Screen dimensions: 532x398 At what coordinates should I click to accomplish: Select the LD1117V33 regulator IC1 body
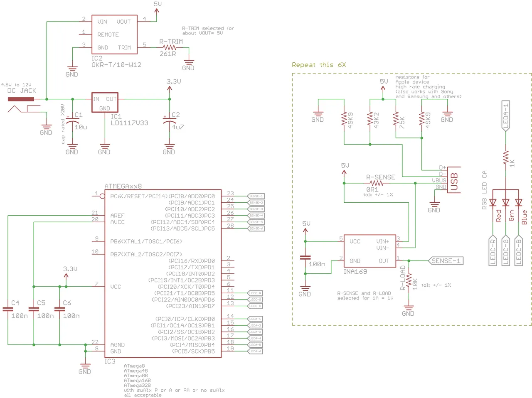105,102
